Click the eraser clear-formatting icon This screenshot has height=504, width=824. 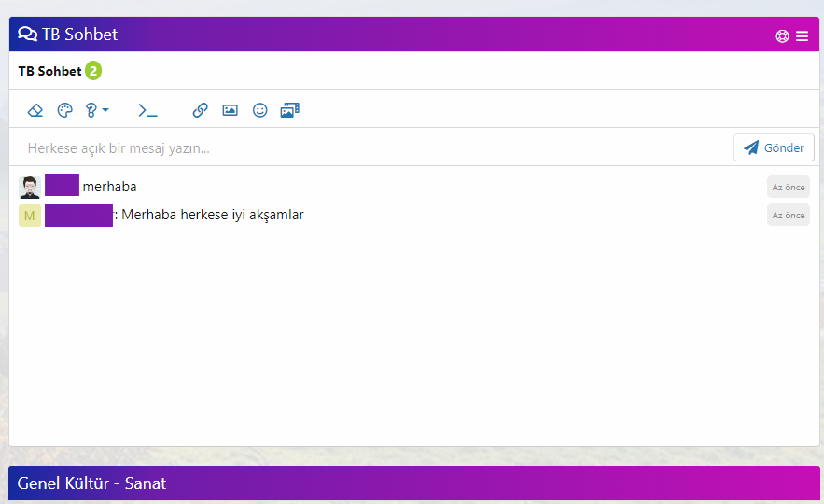point(35,110)
